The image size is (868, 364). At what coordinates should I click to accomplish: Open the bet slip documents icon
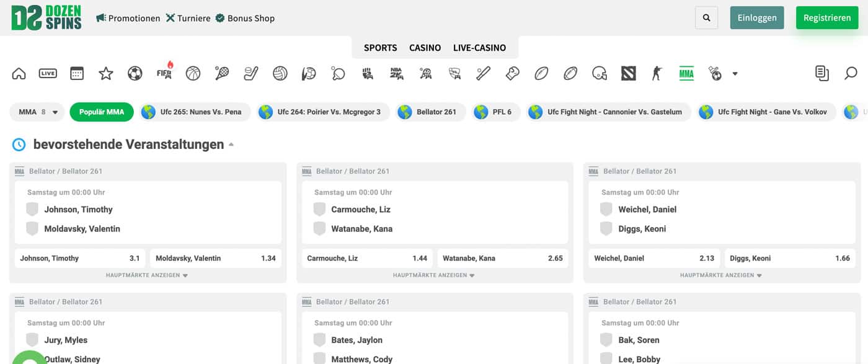click(x=822, y=74)
